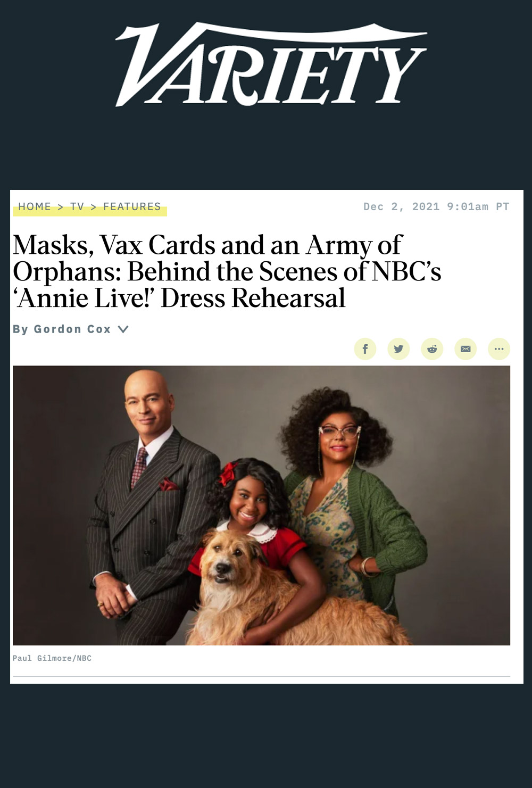
Task: Share the article on Twitter
Action: [x=398, y=349]
